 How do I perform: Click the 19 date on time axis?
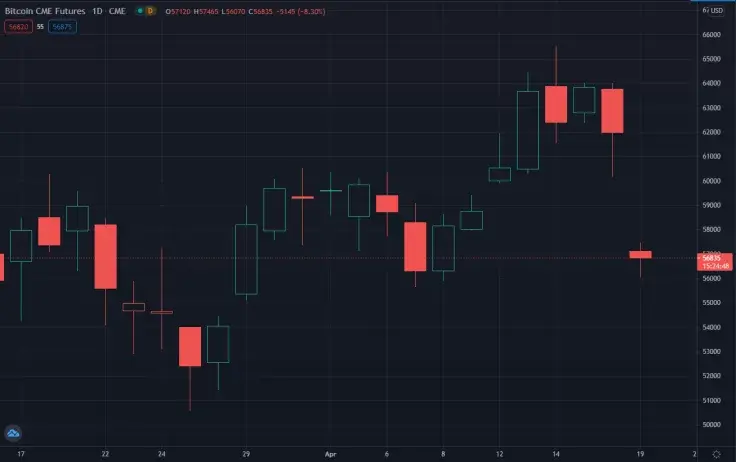click(640, 453)
